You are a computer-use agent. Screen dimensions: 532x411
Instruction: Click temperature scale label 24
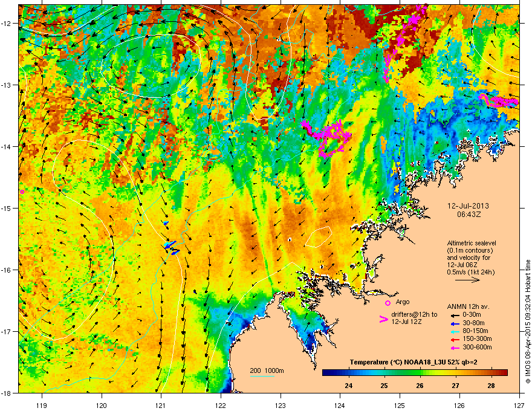pyautogui.click(x=348, y=386)
